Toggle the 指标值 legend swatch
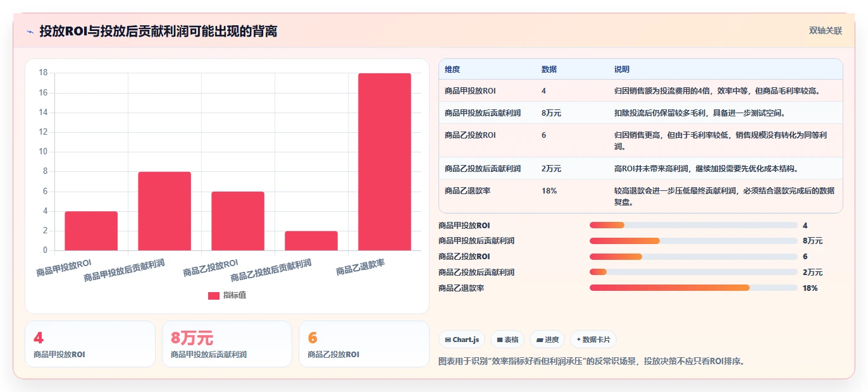Image resolution: width=868 pixels, height=392 pixels. tap(214, 295)
